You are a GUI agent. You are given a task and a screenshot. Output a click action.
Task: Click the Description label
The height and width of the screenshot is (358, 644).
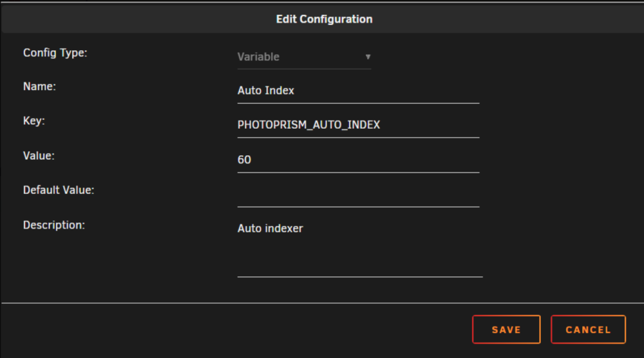pyautogui.click(x=54, y=225)
